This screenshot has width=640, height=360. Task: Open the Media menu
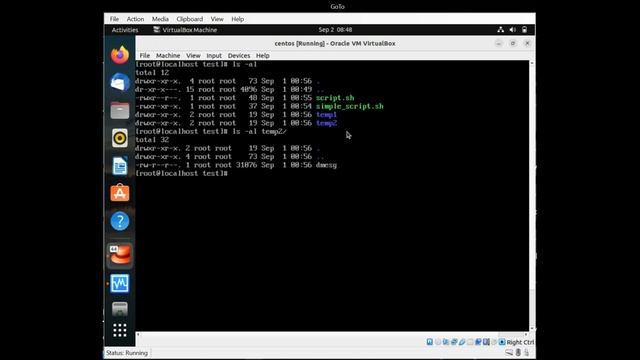pos(160,19)
